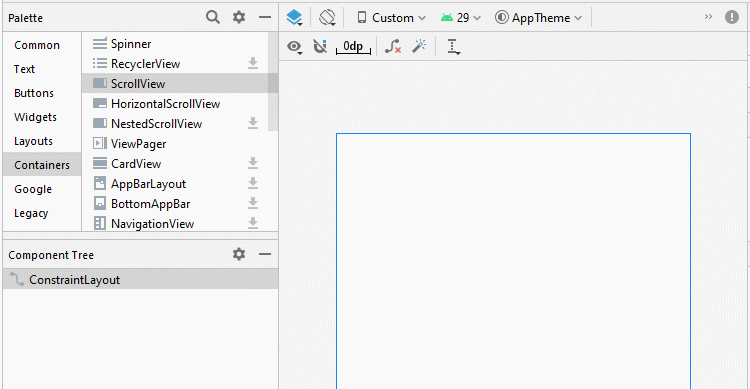
Task: Open Component Tree settings gear
Action: (239, 254)
